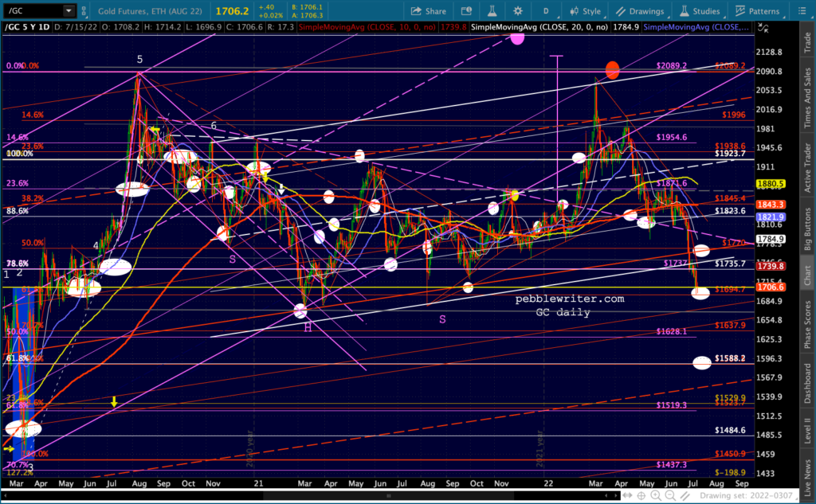Click the /GC 5 Y 1D chart label
This screenshot has width=816, height=504.
pyautogui.click(x=26, y=27)
